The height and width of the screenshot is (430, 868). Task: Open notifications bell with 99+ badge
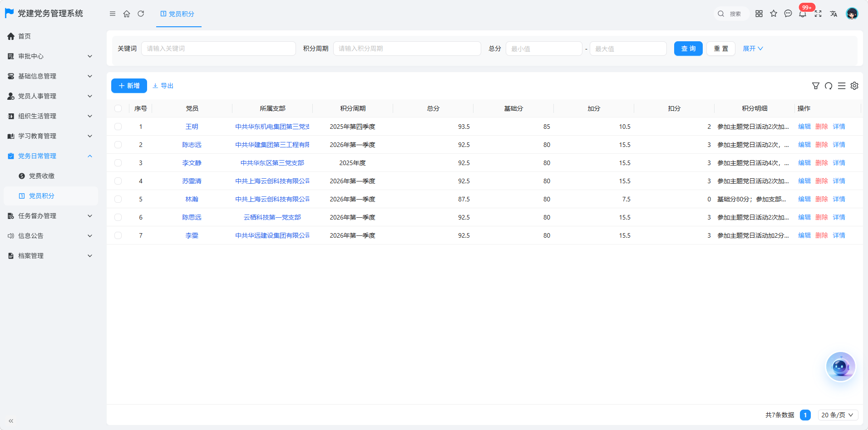point(803,14)
